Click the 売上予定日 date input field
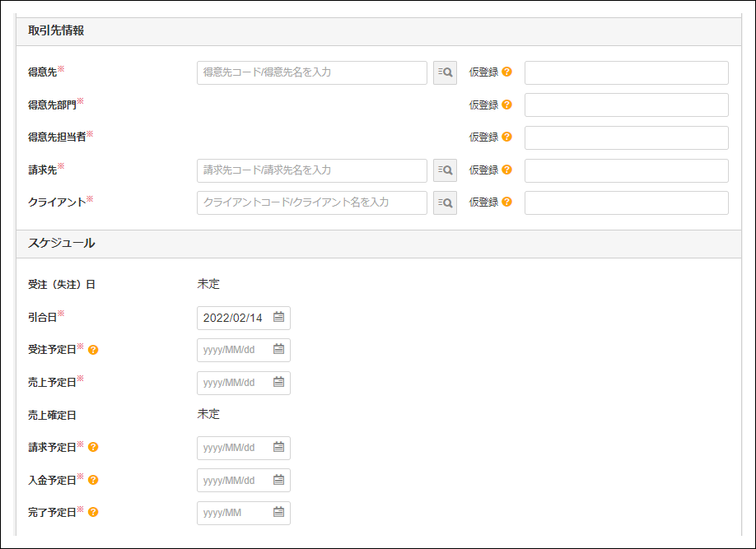 [244, 383]
